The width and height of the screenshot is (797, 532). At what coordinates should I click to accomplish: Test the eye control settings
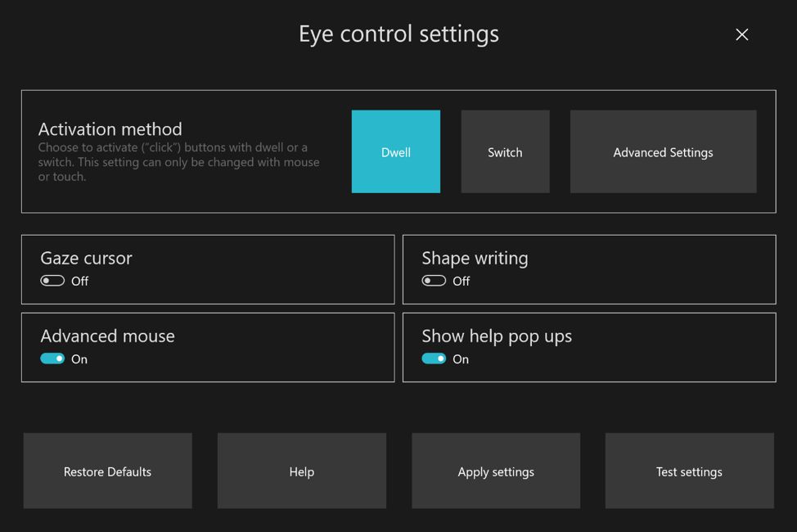[689, 471]
